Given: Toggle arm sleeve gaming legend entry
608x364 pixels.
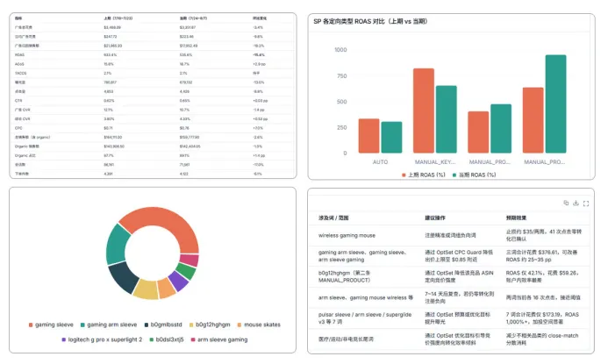Looking at the screenshot, I should tap(219, 339).
